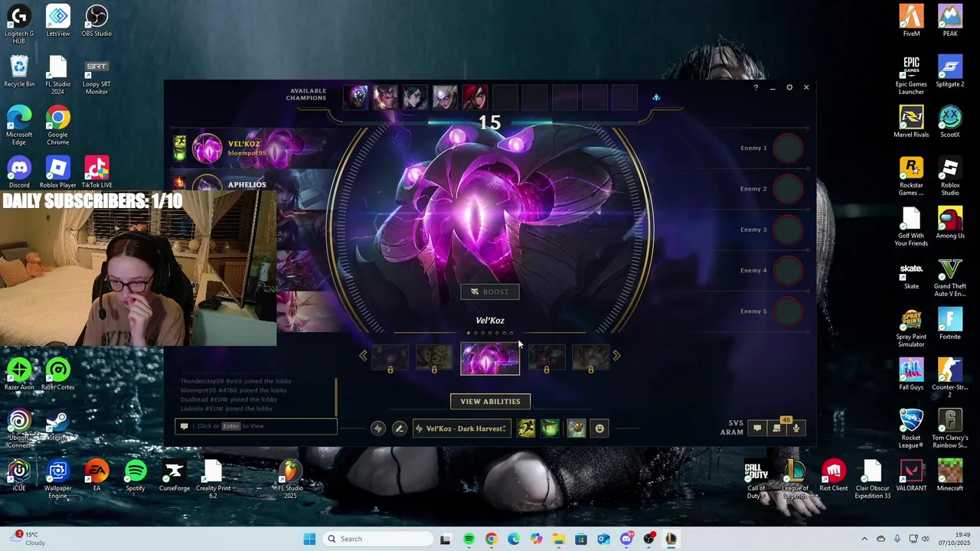Change first summoner spell (Ghost)
This screenshot has height=551, width=980.
[x=526, y=429]
